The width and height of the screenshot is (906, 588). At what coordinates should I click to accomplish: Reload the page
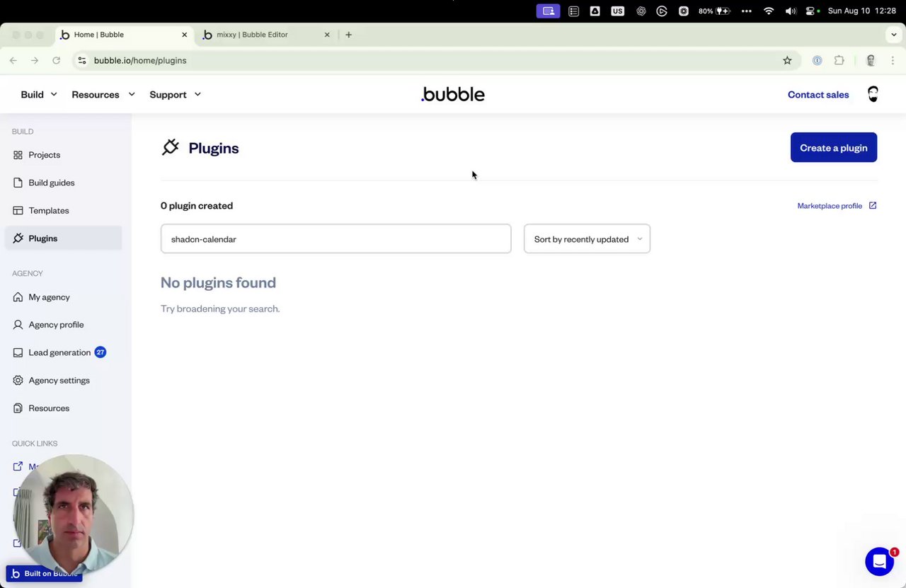click(x=56, y=61)
